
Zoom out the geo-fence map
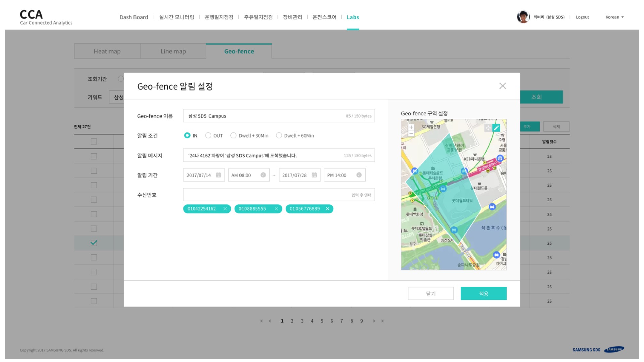tap(411, 134)
